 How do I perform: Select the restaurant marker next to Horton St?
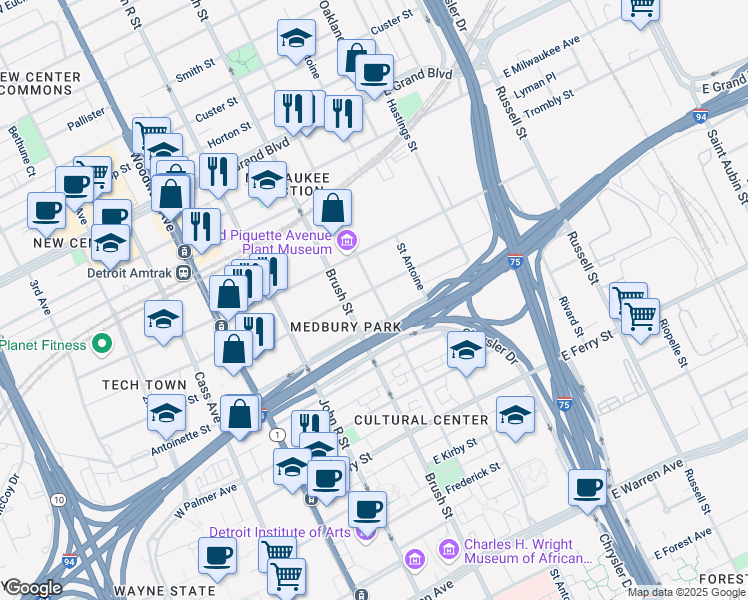coord(218,173)
